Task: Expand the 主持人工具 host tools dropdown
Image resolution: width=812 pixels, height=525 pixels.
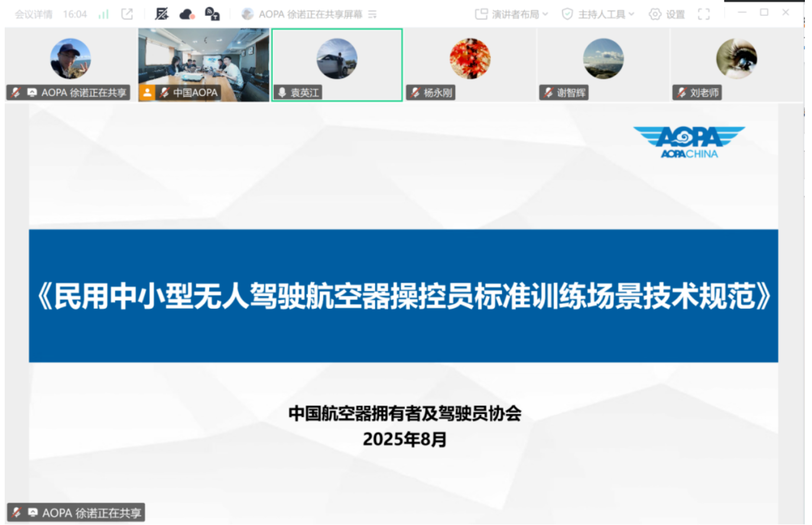Action: 598,14
